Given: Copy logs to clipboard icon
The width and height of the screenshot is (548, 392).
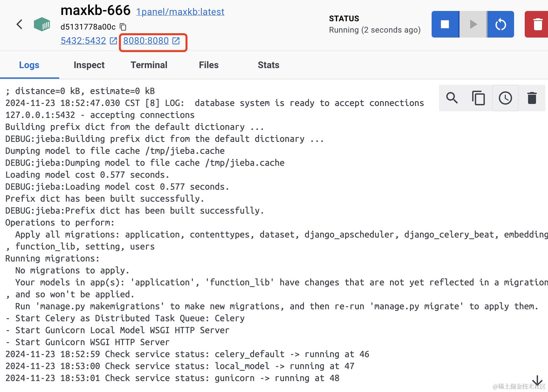Looking at the screenshot, I should point(479,98).
